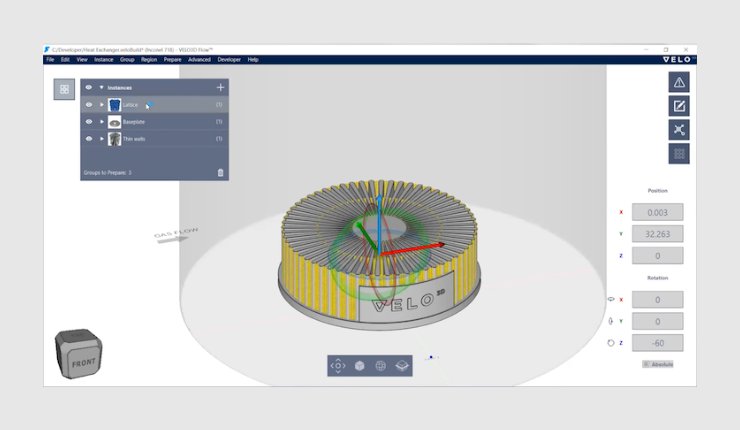This screenshot has height=430, width=740.
Task: Expand the Lattice group arrow
Action: pyautogui.click(x=101, y=105)
